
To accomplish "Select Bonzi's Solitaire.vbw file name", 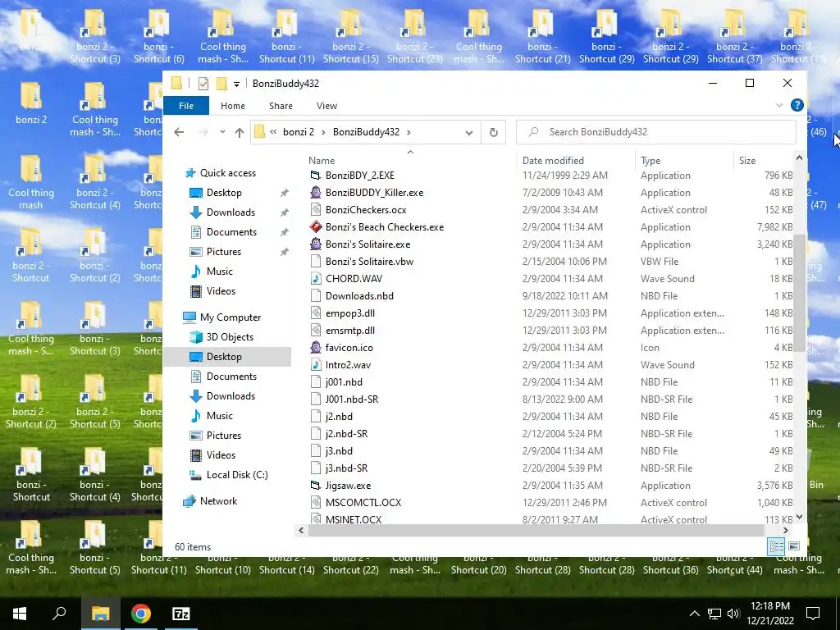I will [x=369, y=262].
